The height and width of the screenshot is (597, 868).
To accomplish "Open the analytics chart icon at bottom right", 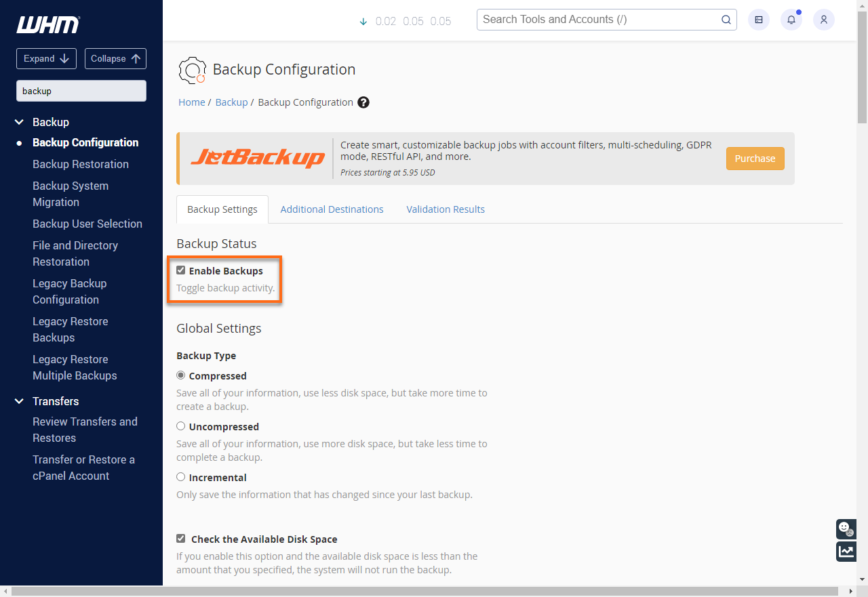I will pyautogui.click(x=846, y=552).
